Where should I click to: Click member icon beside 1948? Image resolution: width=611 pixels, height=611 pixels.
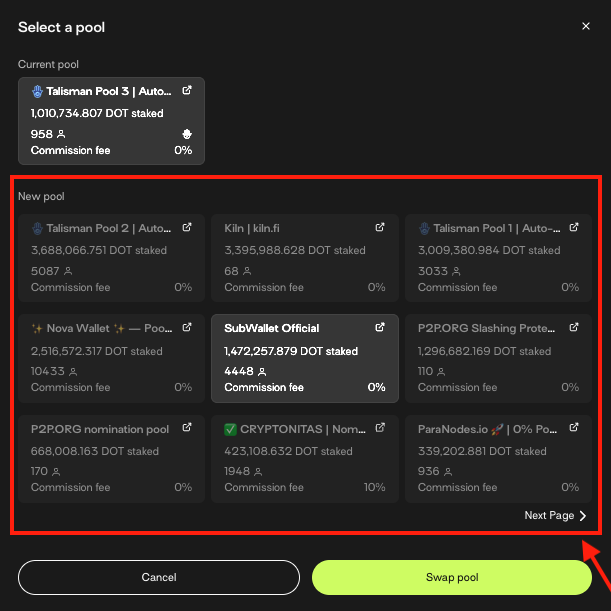click(258, 472)
